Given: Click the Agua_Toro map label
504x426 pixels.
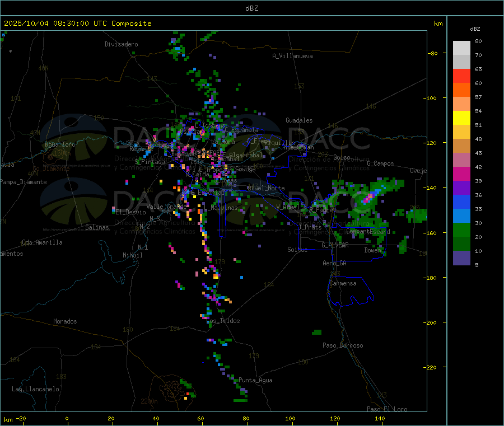Looking at the screenshot, I should 60,145.
